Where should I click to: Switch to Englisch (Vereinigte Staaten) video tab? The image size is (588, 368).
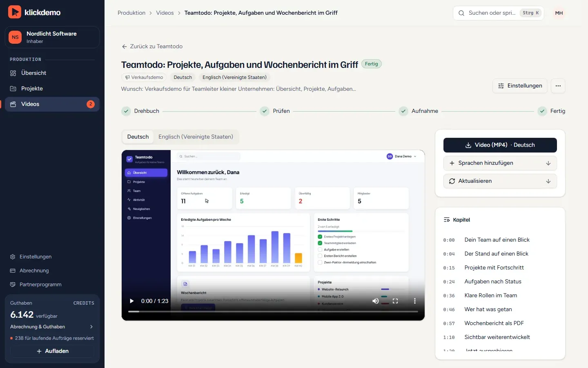[x=196, y=137]
